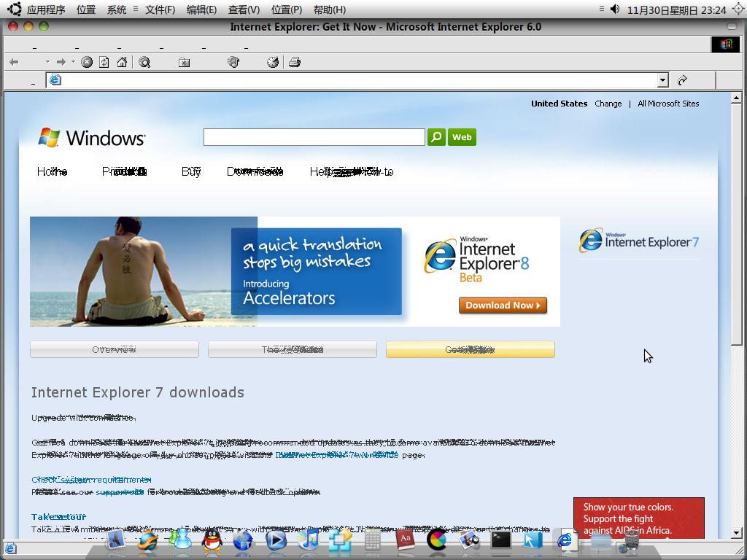747x560 pixels.
Task: Open the Dictionary Aa book dock icon
Action: point(405,540)
